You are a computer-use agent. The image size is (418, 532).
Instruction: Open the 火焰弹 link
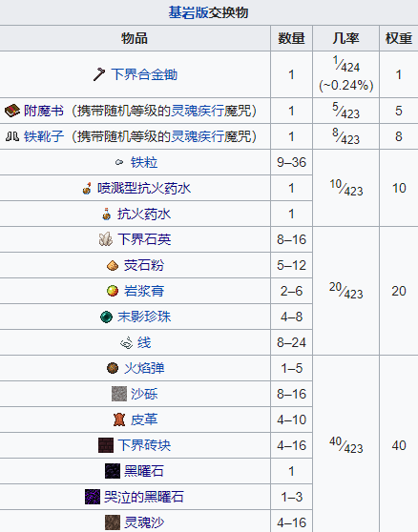click(x=144, y=368)
